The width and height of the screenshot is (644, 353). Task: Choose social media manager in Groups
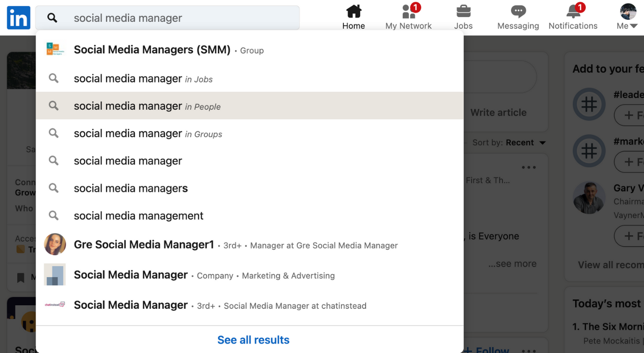point(250,133)
